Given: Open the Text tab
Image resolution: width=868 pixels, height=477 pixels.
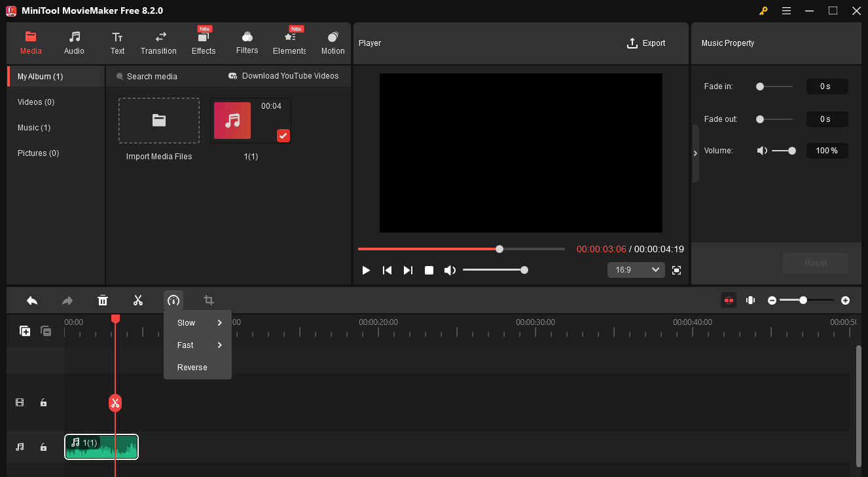Looking at the screenshot, I should click(117, 43).
